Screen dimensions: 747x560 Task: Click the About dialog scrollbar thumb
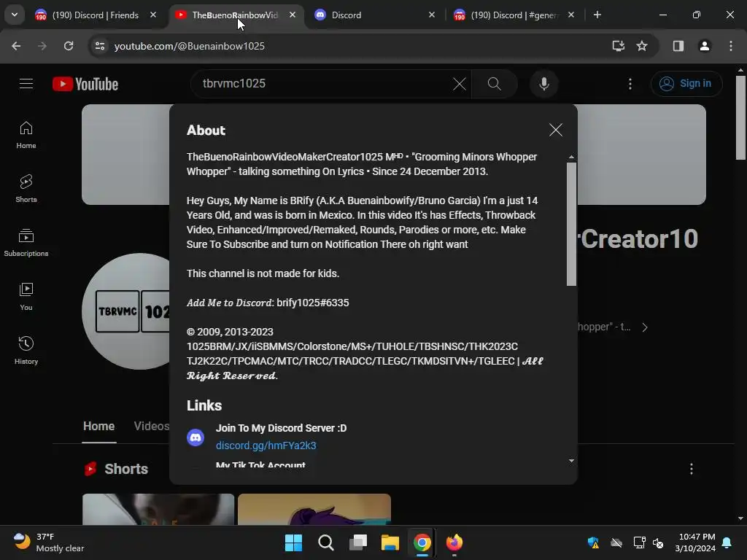click(571, 224)
